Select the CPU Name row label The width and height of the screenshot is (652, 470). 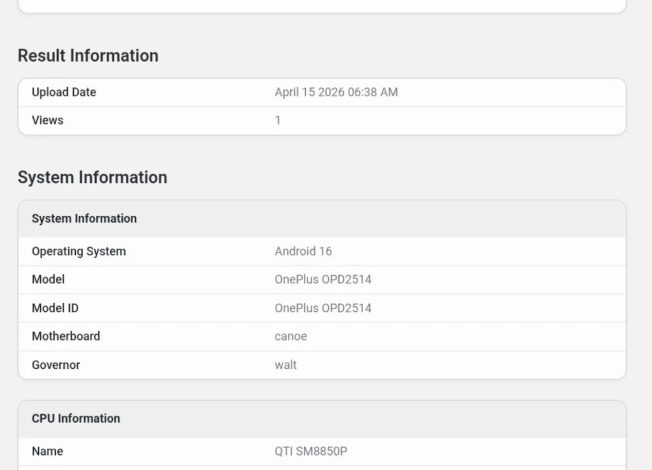pos(47,451)
